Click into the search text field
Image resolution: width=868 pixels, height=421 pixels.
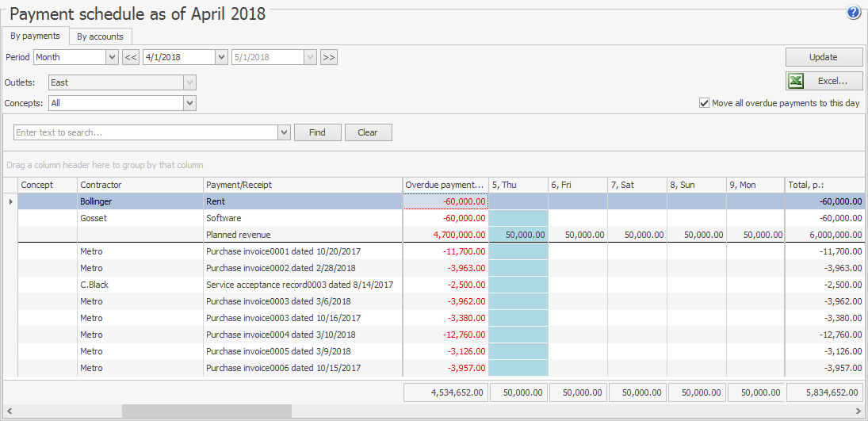click(x=146, y=132)
